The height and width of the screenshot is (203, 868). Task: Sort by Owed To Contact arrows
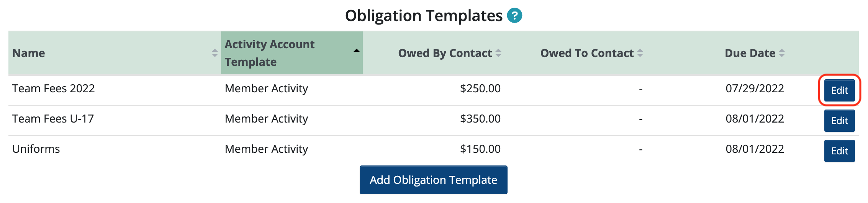(640, 53)
